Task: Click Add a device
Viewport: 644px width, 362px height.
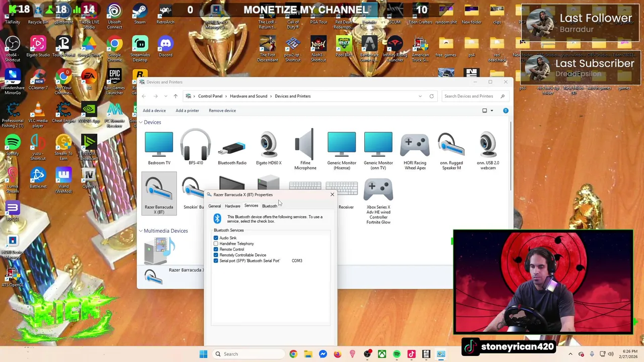Action: click(x=154, y=111)
